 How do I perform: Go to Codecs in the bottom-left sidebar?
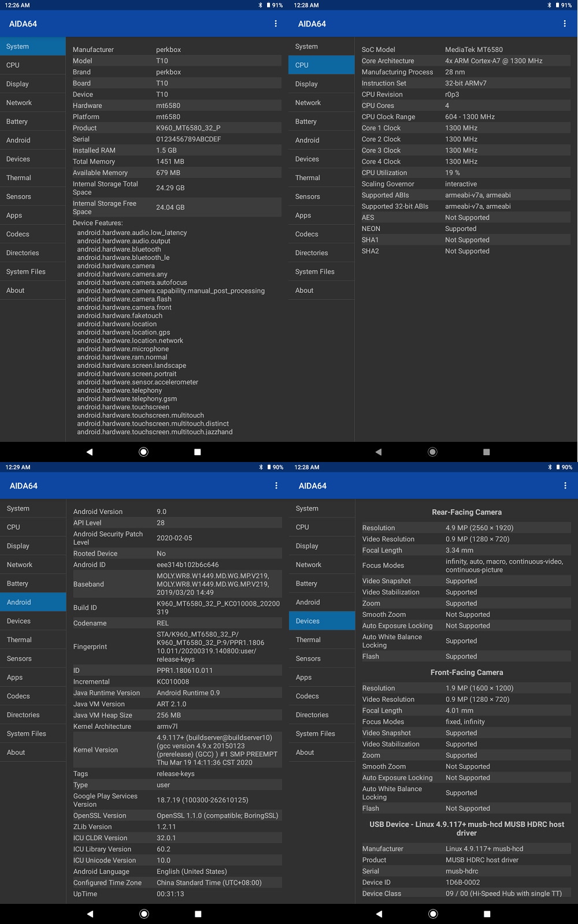[33, 696]
